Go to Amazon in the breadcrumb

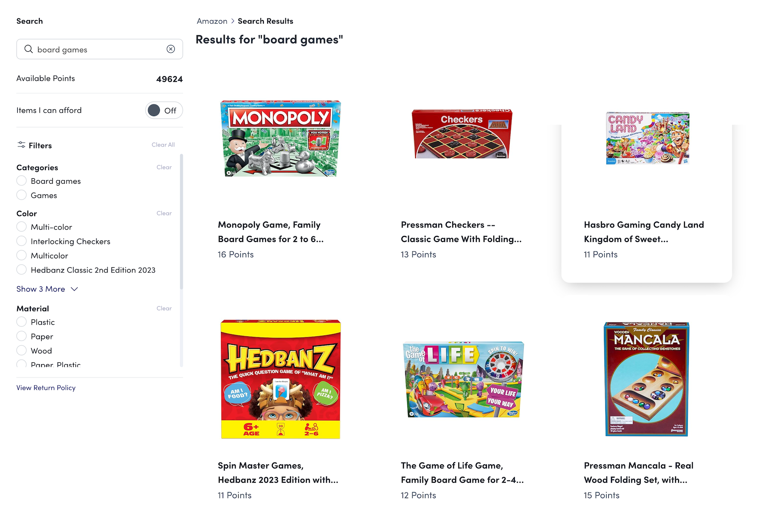212,21
